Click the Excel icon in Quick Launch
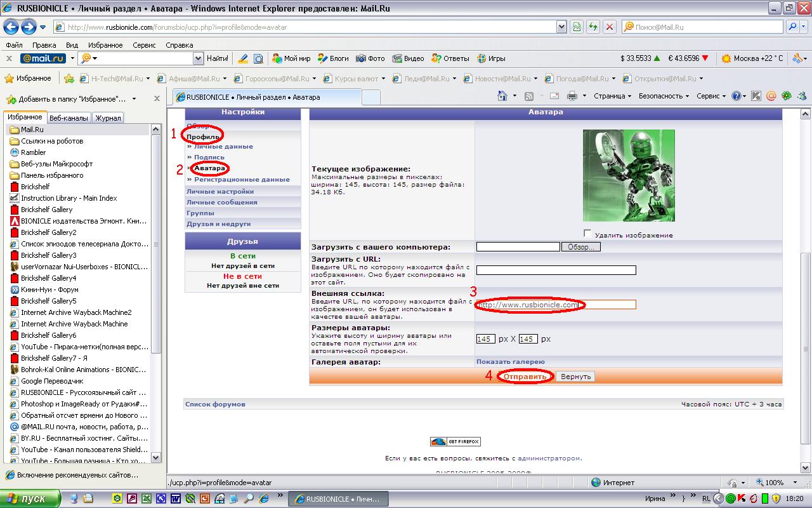Viewport: 812px width, 508px height. [x=146, y=499]
